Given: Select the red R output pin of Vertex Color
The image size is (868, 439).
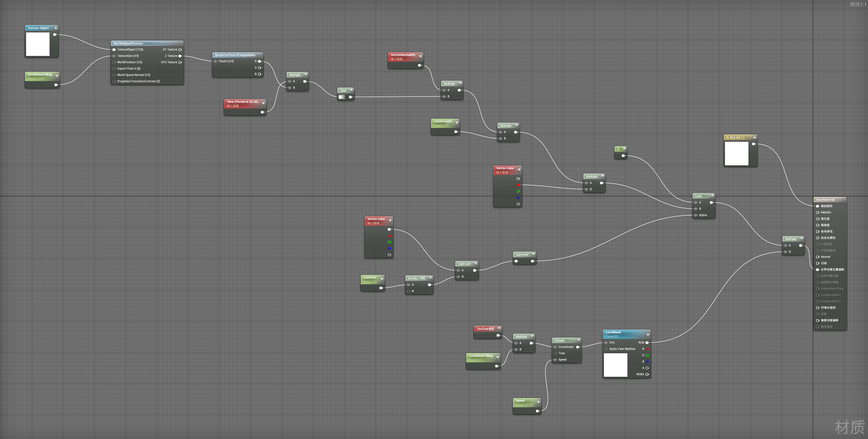Looking at the screenshot, I should pyautogui.click(x=518, y=185).
